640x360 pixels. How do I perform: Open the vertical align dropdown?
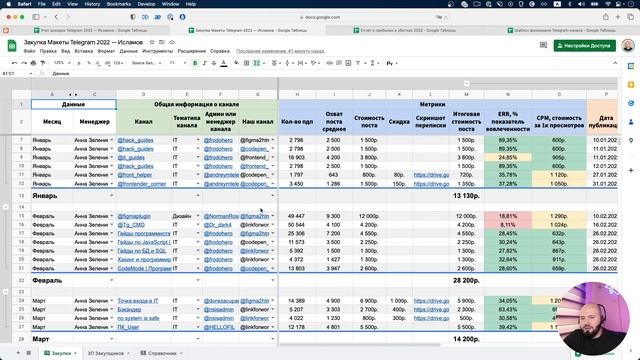pyautogui.click(x=289, y=63)
